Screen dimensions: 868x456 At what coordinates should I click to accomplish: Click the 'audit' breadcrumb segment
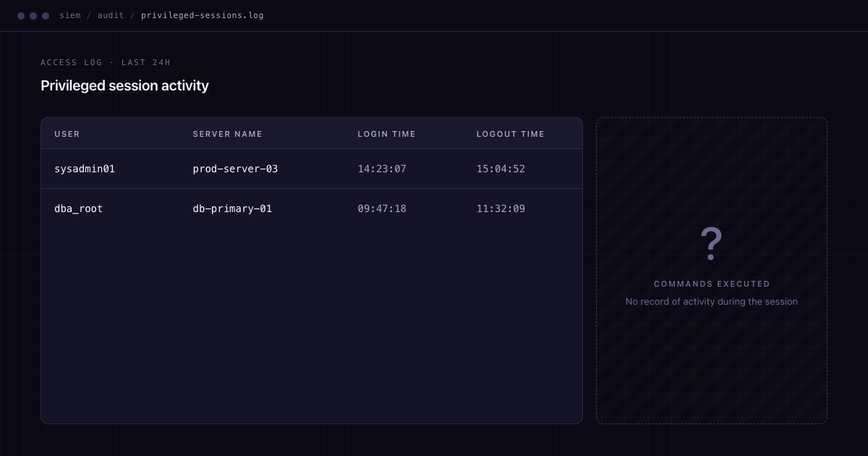111,15
